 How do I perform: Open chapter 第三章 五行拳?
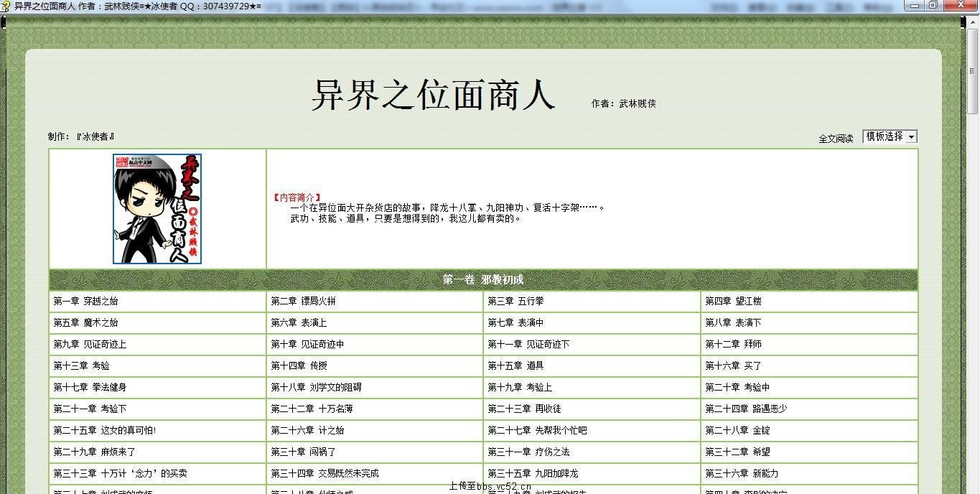tap(515, 301)
